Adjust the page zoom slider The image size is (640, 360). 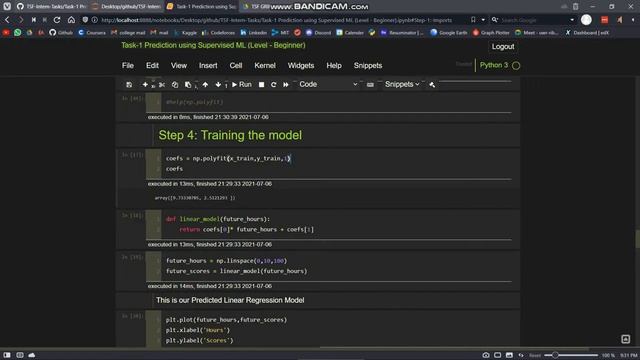coord(571,355)
